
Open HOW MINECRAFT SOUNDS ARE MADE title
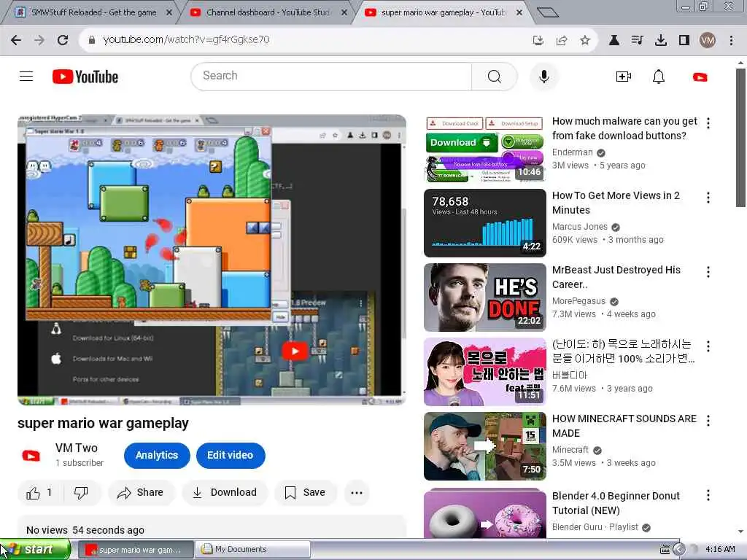point(624,426)
